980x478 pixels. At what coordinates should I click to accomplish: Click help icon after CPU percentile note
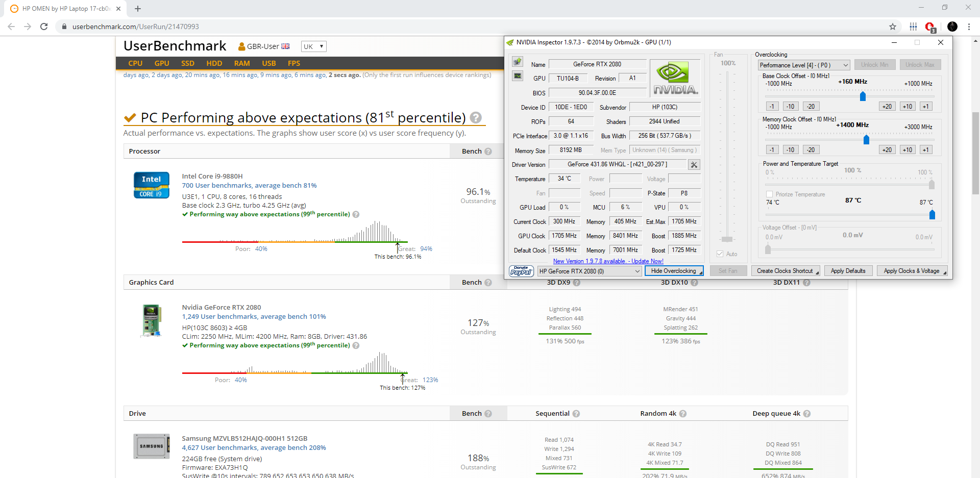(x=356, y=215)
